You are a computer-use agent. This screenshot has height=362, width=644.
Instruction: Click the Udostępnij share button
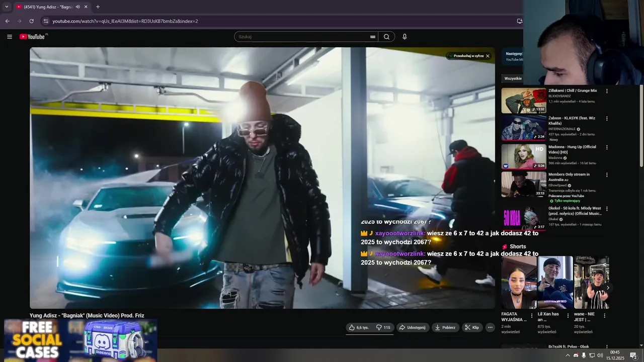[413, 327]
